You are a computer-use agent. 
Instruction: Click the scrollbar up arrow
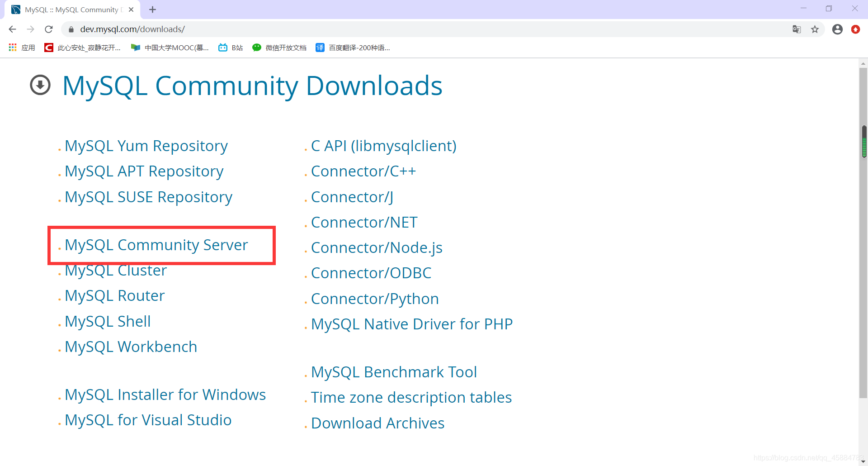click(863, 63)
